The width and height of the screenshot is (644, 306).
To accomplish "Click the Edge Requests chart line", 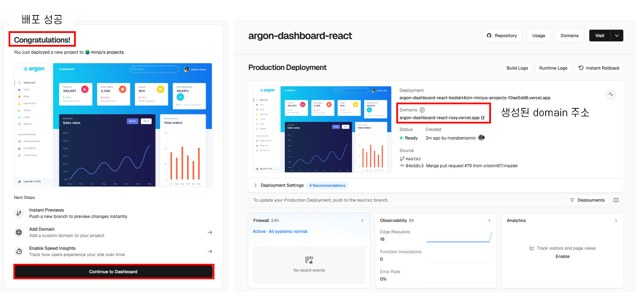I will 459,237.
